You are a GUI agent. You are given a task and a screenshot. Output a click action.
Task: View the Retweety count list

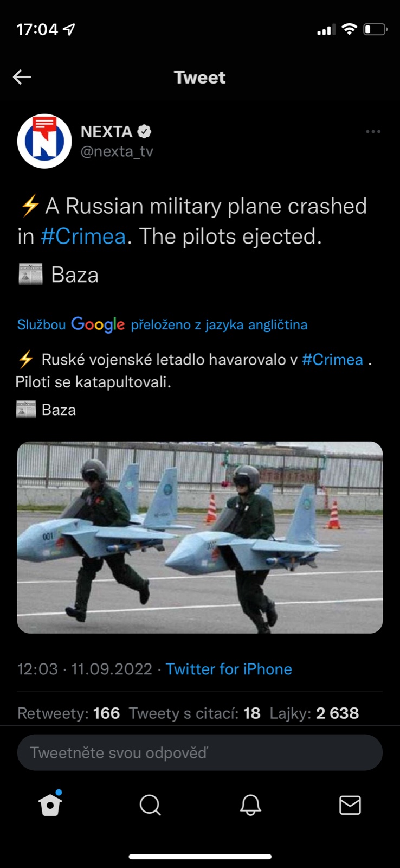68,713
